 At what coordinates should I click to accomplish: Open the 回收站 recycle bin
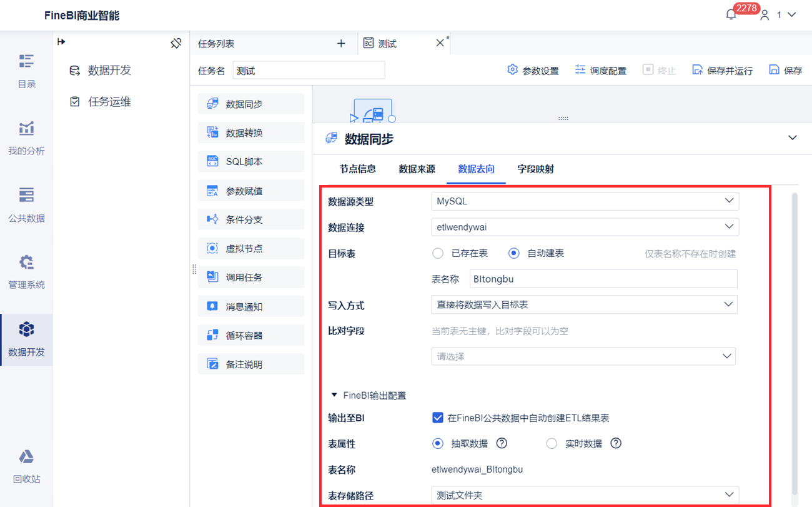click(26, 466)
